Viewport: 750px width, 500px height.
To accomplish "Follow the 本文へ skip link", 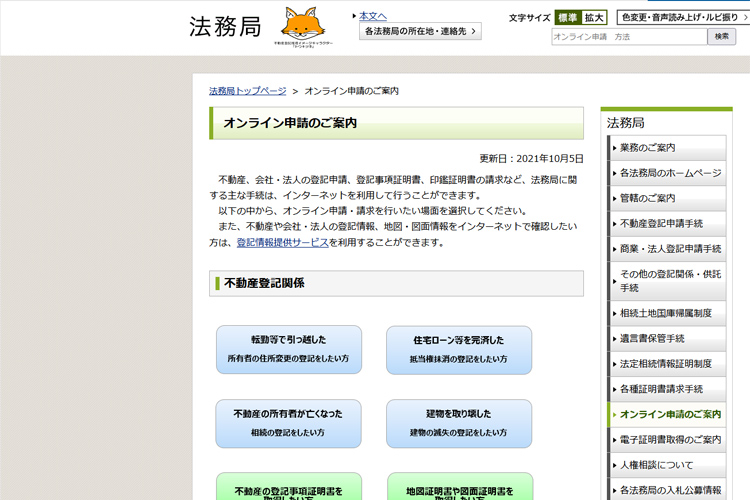I will pos(373,16).
